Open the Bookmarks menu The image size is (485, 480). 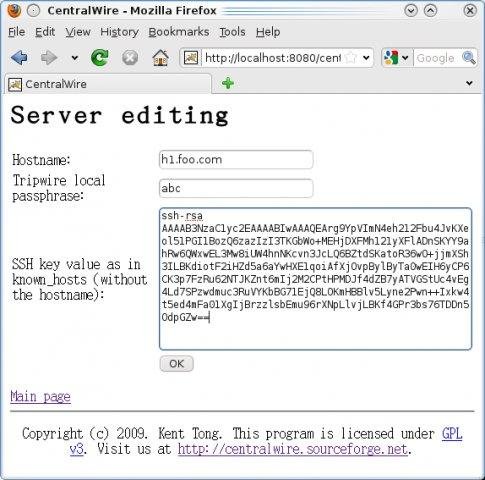click(179, 32)
